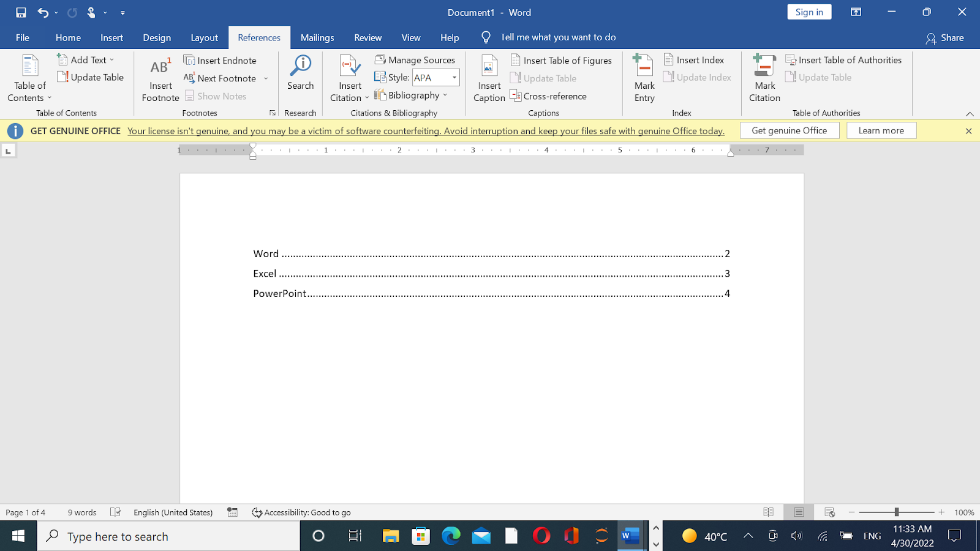Click Learn more in license banner
Image resolution: width=980 pixels, height=551 pixels.
(881, 130)
